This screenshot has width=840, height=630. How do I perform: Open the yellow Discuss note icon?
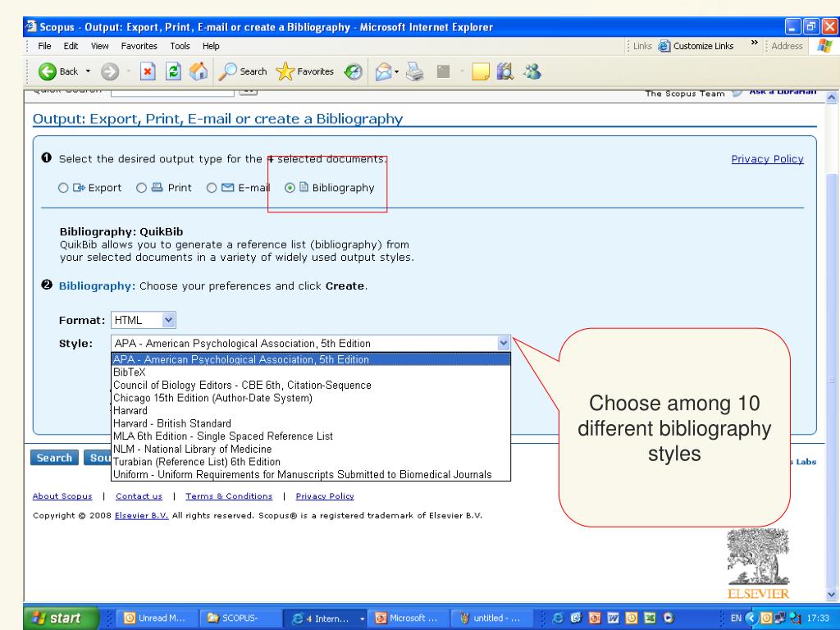tap(481, 71)
